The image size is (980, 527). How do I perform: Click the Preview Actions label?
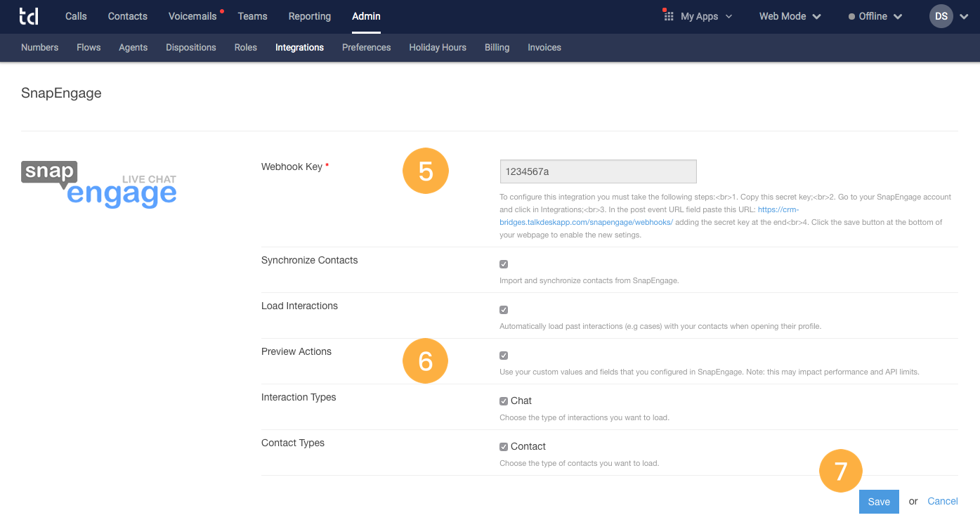[296, 351]
